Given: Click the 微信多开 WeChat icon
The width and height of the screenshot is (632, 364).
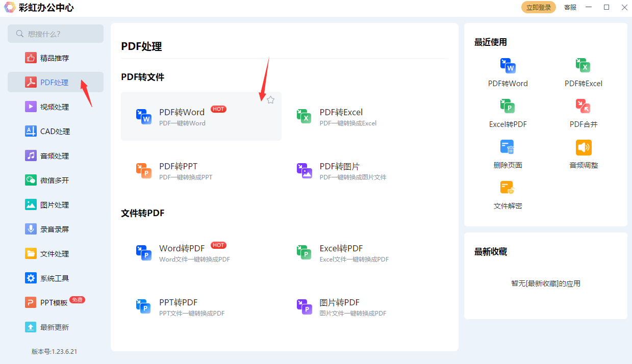Looking at the screenshot, I should (x=31, y=180).
